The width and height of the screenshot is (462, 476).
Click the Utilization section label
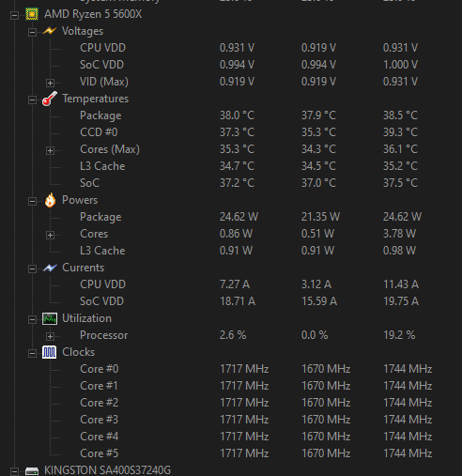point(86,318)
